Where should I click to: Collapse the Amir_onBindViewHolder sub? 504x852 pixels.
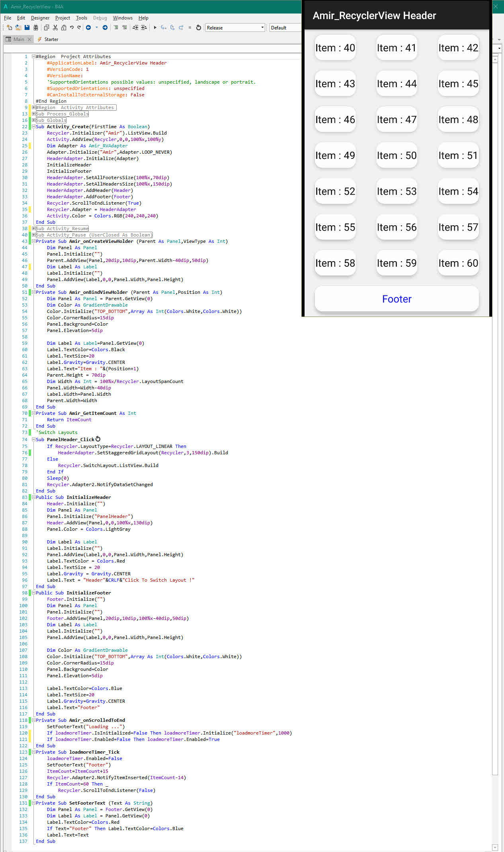[34, 292]
